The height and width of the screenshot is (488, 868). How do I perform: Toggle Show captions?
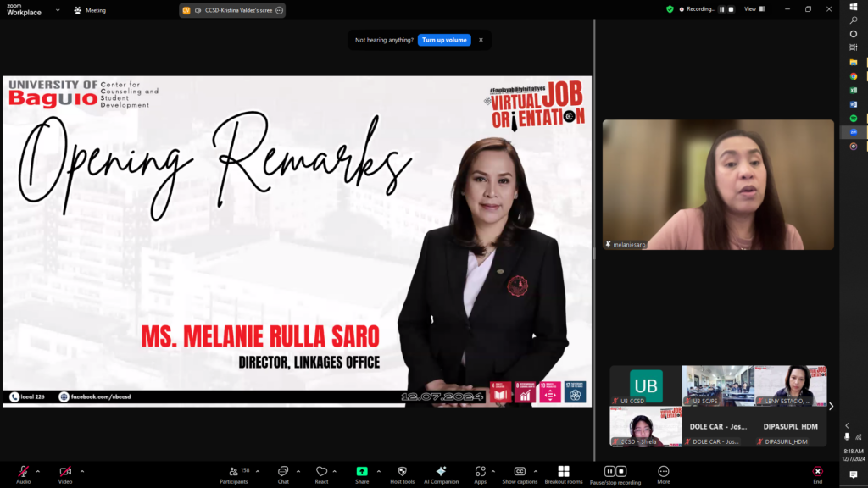(x=520, y=474)
